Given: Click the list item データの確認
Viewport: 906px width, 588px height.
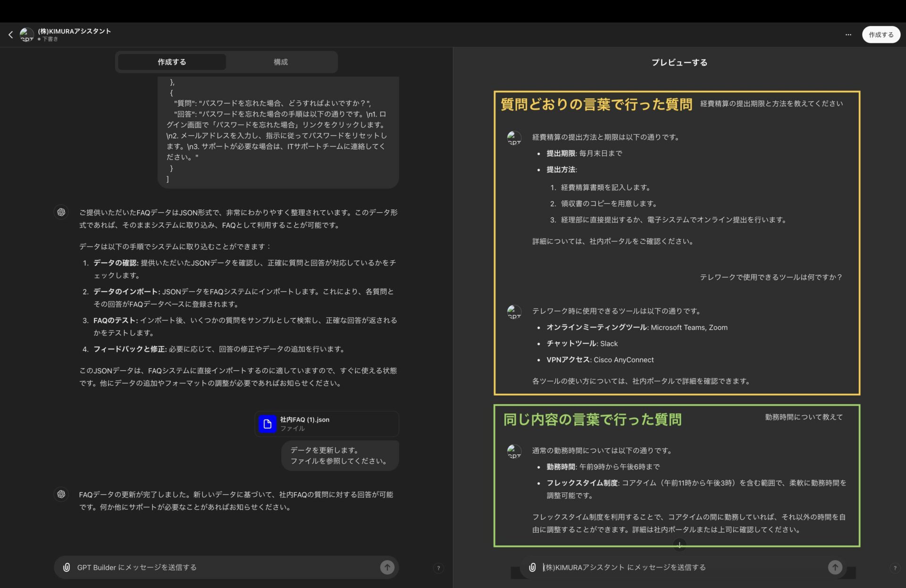Looking at the screenshot, I should (244, 269).
